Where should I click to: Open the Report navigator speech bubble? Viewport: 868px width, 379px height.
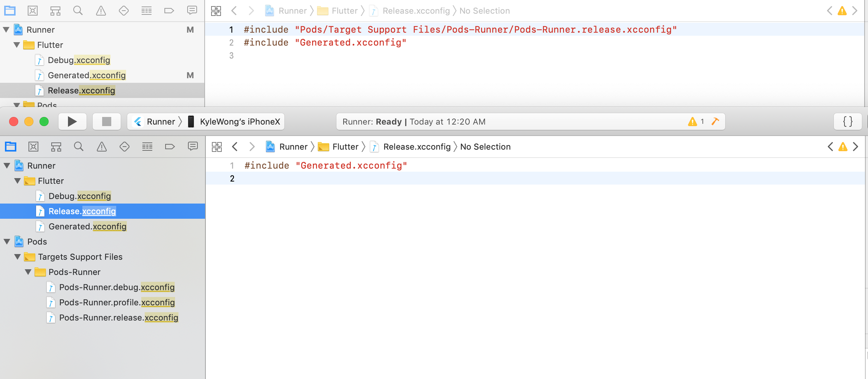(193, 146)
